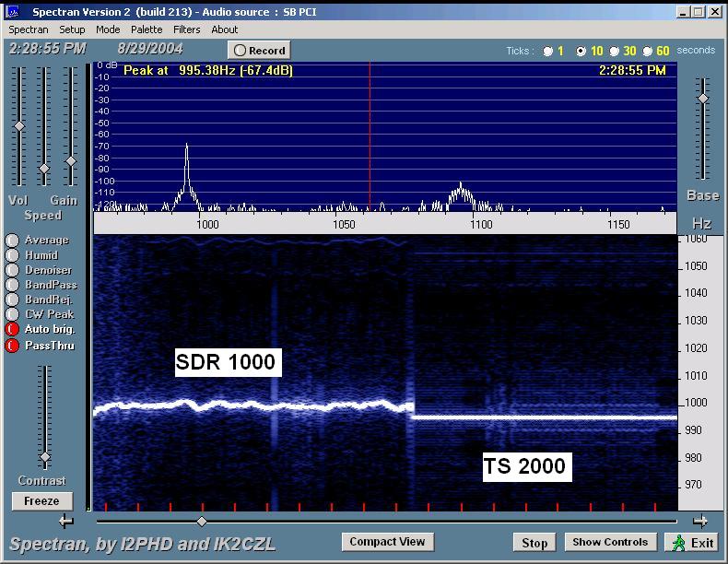Click the red cursor line in spectrum
Viewport: 728px width, 564px height.
coord(370,137)
